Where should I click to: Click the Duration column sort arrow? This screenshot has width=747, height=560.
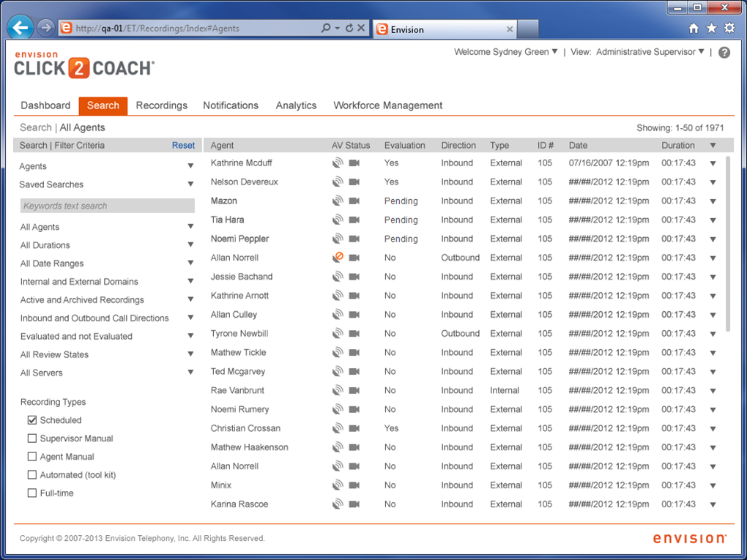pyautogui.click(x=711, y=145)
